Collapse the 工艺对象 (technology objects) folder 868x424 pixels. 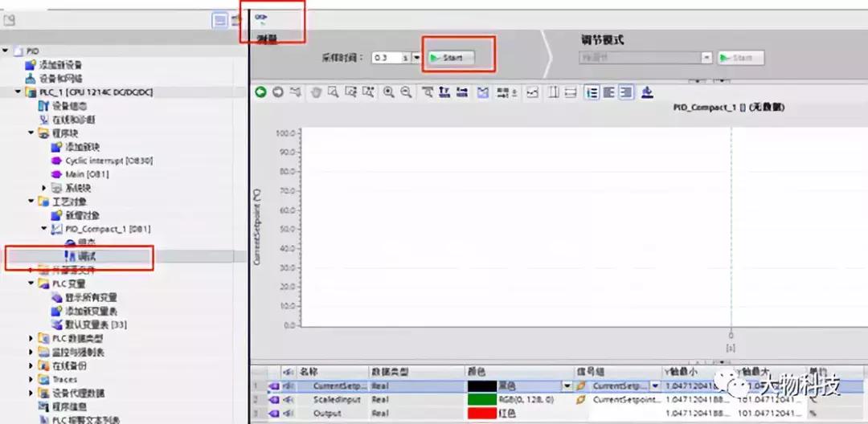click(x=31, y=202)
